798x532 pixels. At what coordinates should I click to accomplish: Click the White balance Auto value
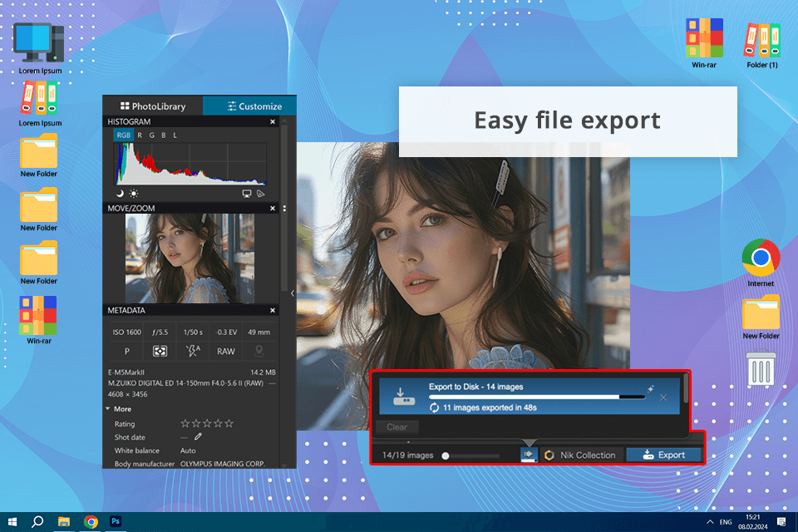pos(188,451)
